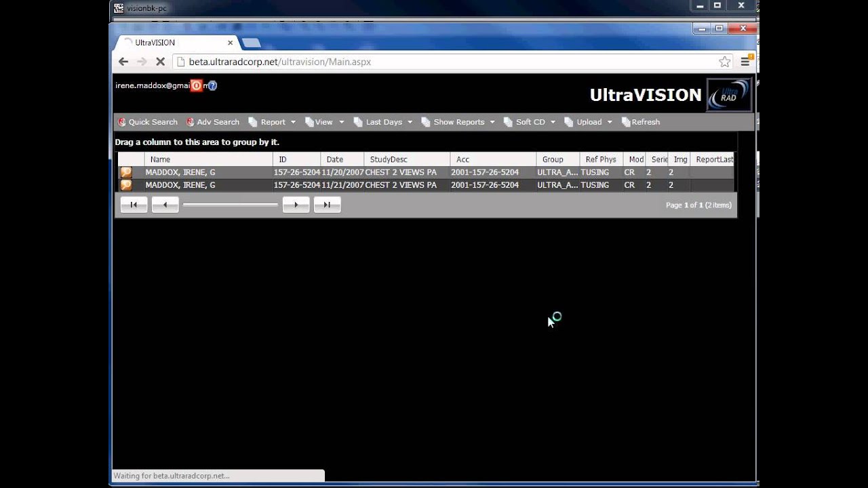Open a new browser tab
This screenshot has height=488, width=868.
coord(251,43)
